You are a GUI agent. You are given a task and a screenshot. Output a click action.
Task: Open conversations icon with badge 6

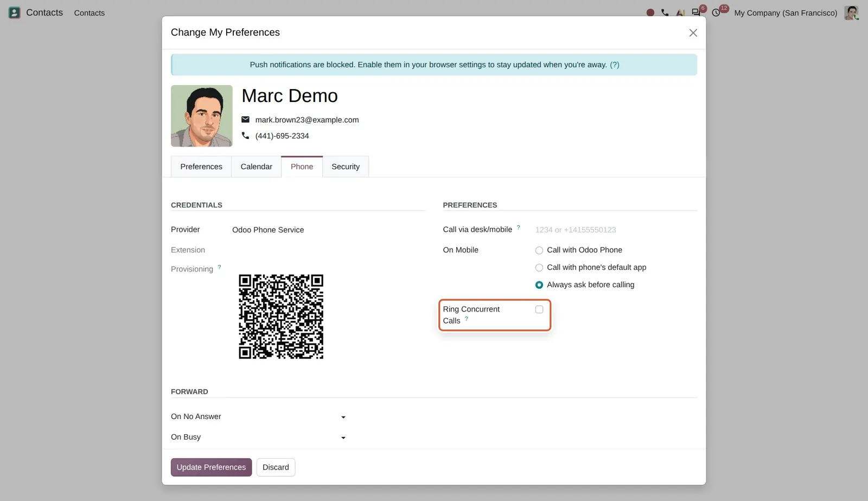pos(696,12)
